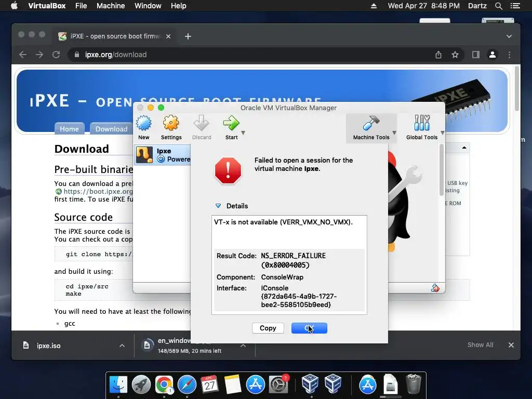This screenshot has width=532, height=399.
Task: Go forward in the browser
Action: (x=39, y=55)
